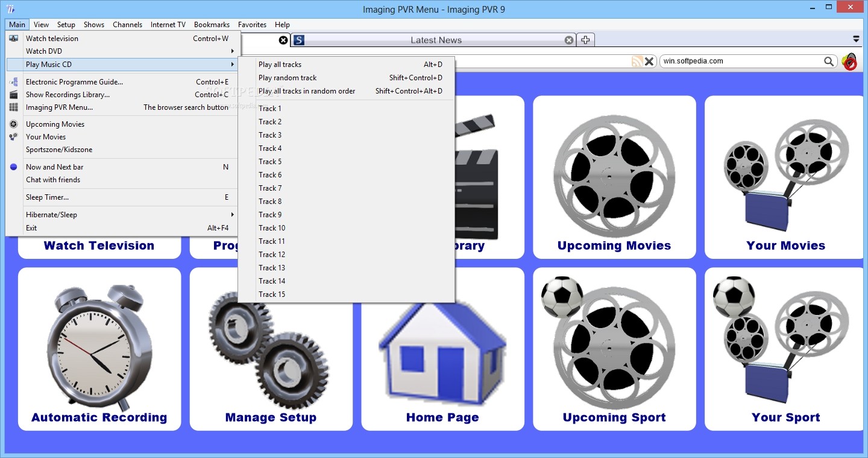Open the Channels menu
The height and width of the screenshot is (458, 868).
coord(128,25)
